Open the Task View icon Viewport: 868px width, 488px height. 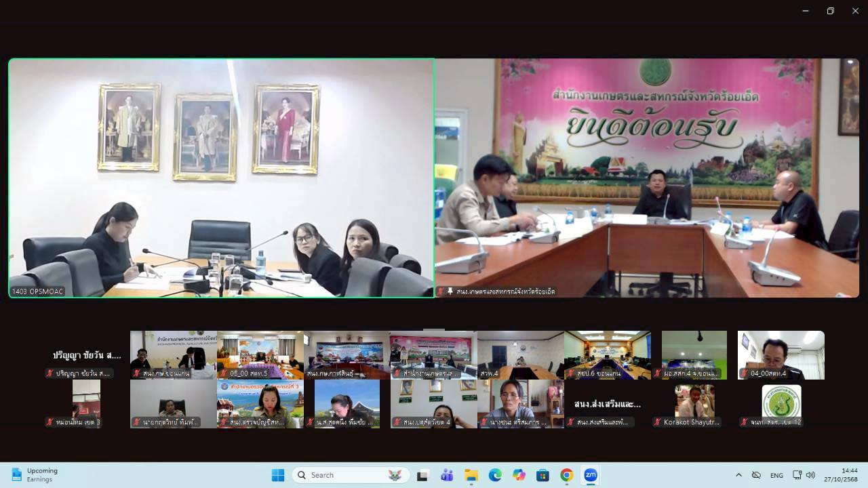pos(422,475)
